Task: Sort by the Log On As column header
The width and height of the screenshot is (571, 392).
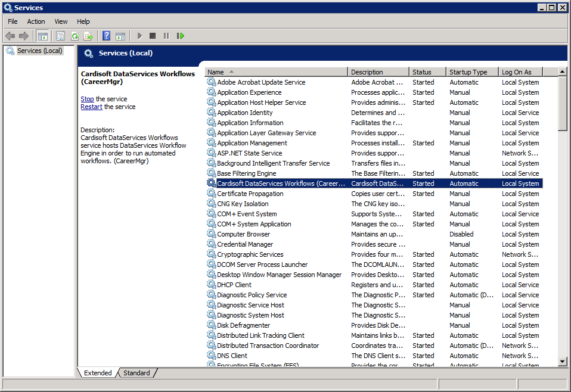Action: click(520, 72)
